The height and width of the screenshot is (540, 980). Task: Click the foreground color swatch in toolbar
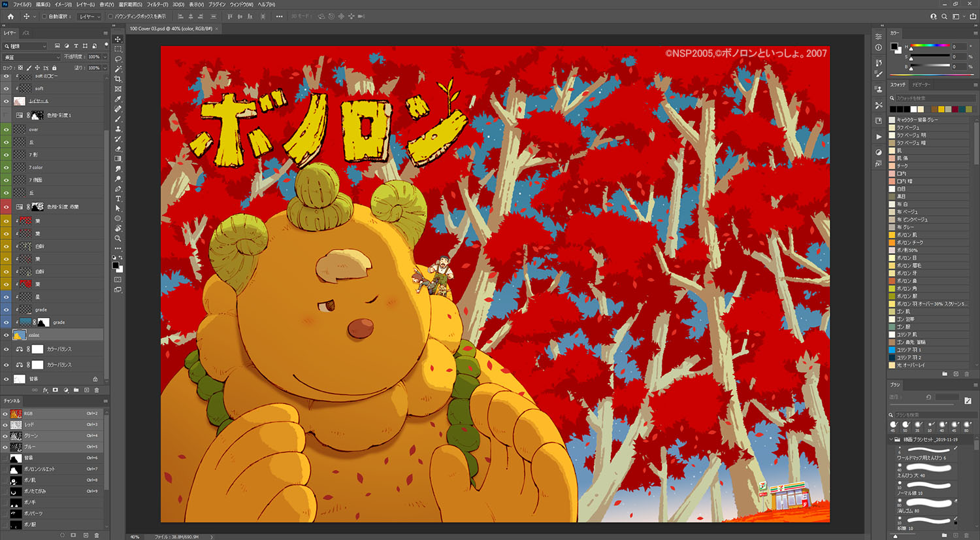click(x=115, y=265)
